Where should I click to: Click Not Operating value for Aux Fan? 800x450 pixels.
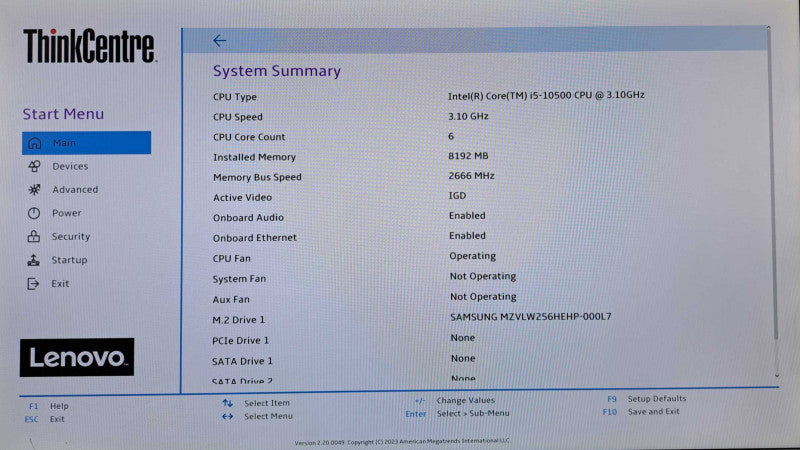pos(483,297)
